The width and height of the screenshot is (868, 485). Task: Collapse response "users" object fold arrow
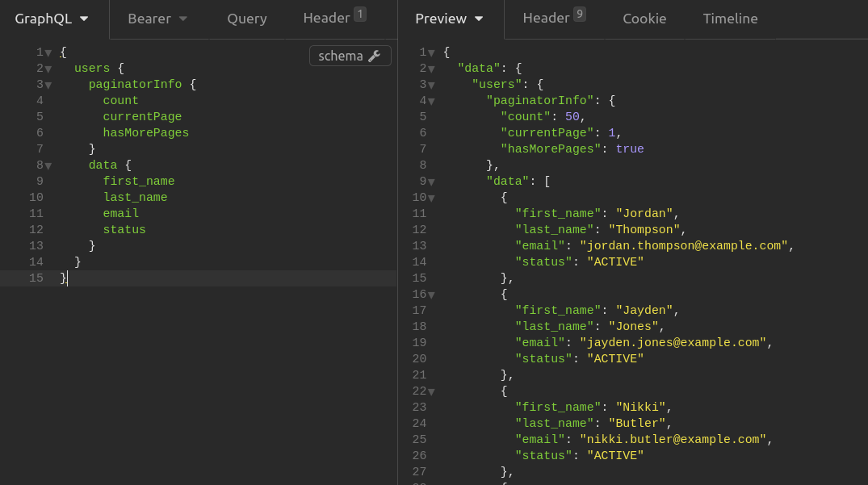tap(431, 86)
